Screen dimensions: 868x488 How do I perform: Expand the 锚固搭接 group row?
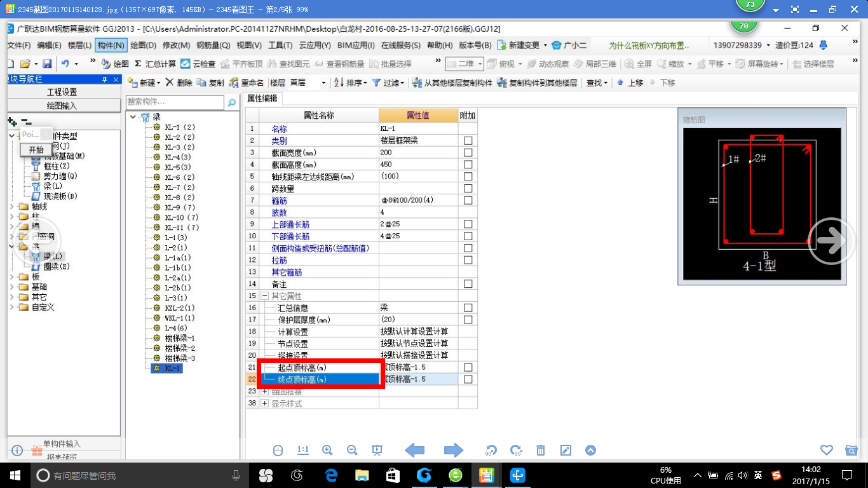tap(265, 391)
